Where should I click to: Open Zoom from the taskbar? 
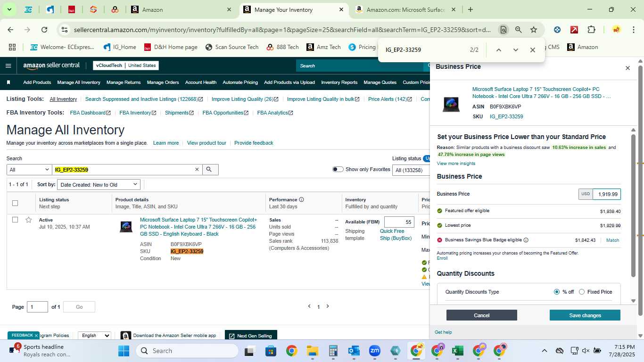pyautogui.click(x=375, y=351)
